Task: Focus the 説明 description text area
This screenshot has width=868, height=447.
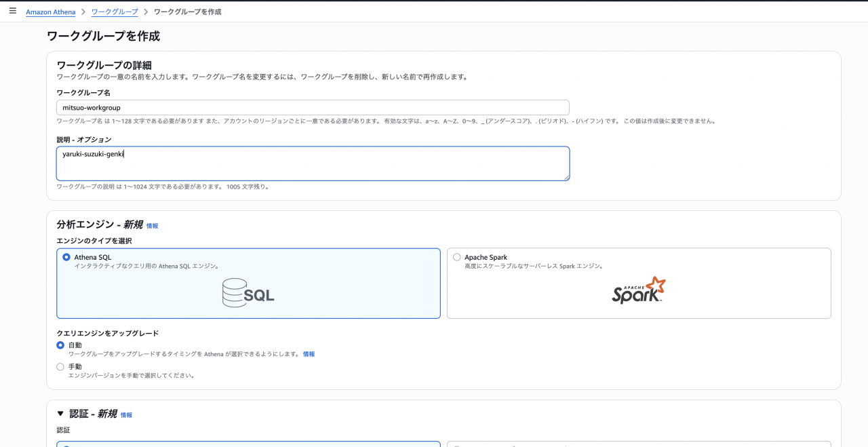Action: tap(313, 163)
